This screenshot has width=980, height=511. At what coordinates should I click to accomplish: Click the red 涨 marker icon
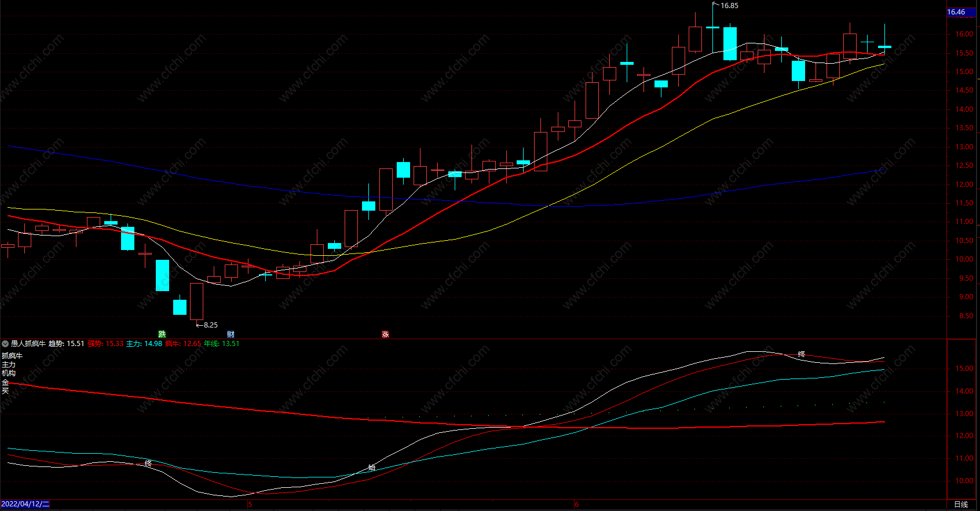point(385,334)
